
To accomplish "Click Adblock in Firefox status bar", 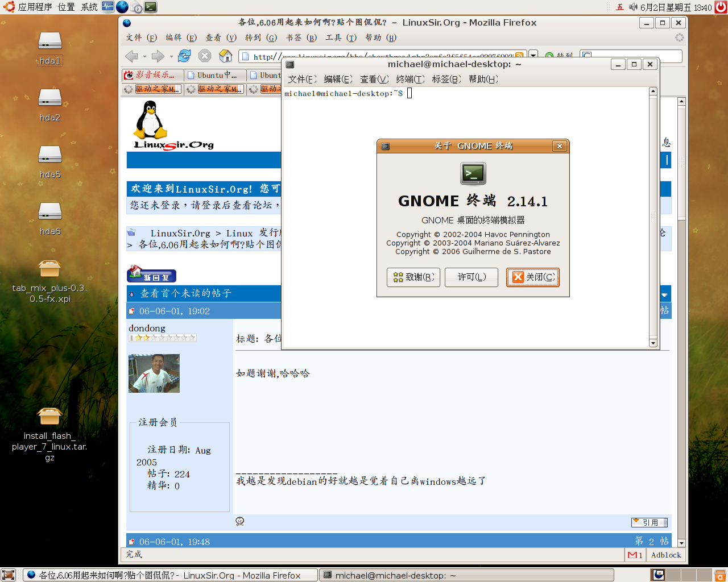I will click(x=666, y=555).
